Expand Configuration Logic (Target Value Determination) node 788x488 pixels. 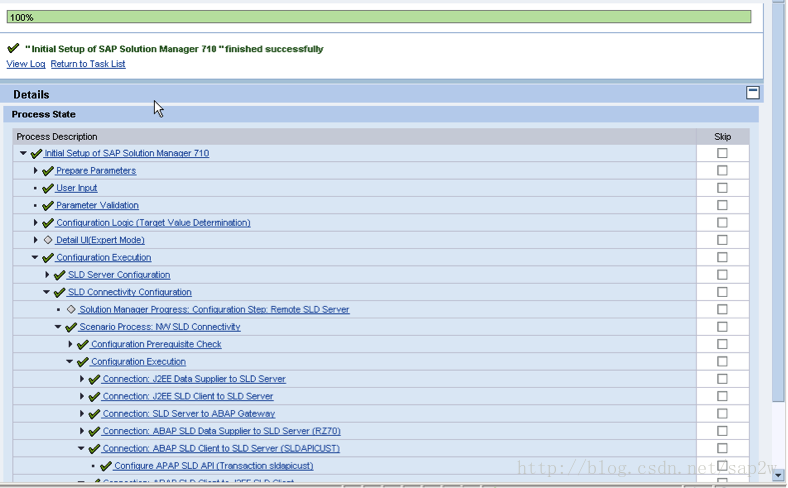click(35, 222)
